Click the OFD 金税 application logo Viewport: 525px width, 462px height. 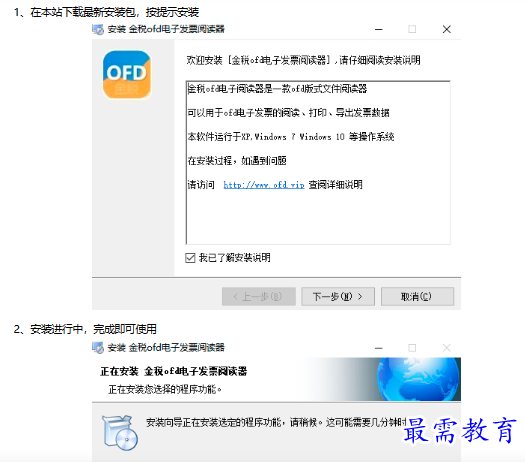pos(127,74)
